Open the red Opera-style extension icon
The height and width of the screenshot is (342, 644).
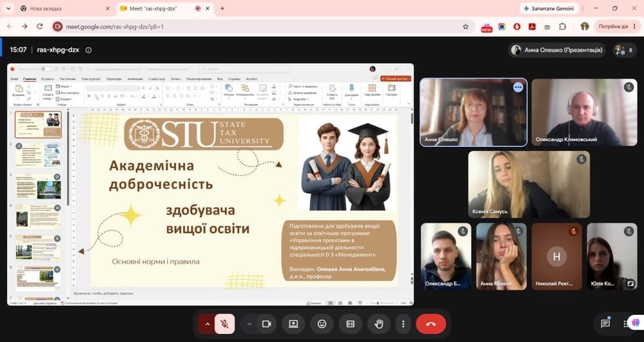pos(516,26)
